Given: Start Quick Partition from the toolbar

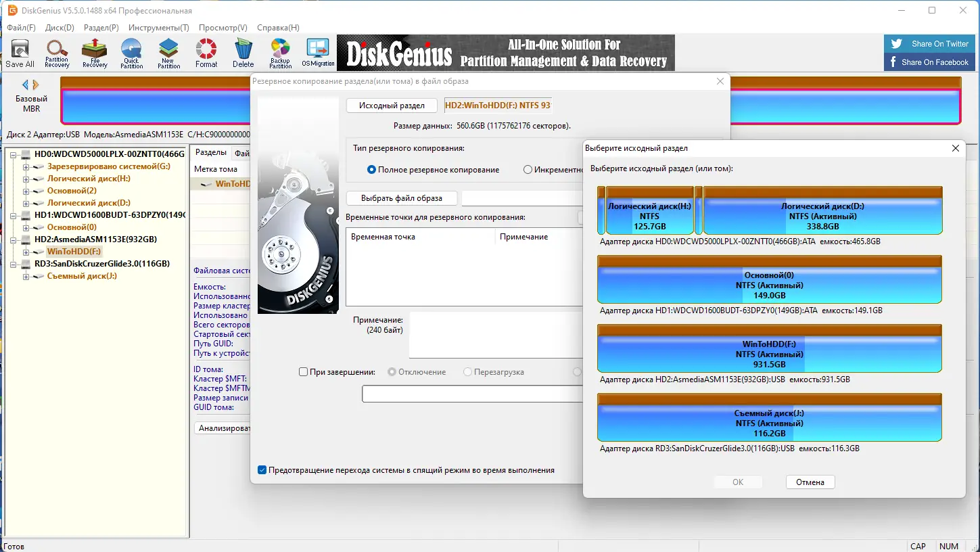Looking at the screenshot, I should click(x=131, y=53).
